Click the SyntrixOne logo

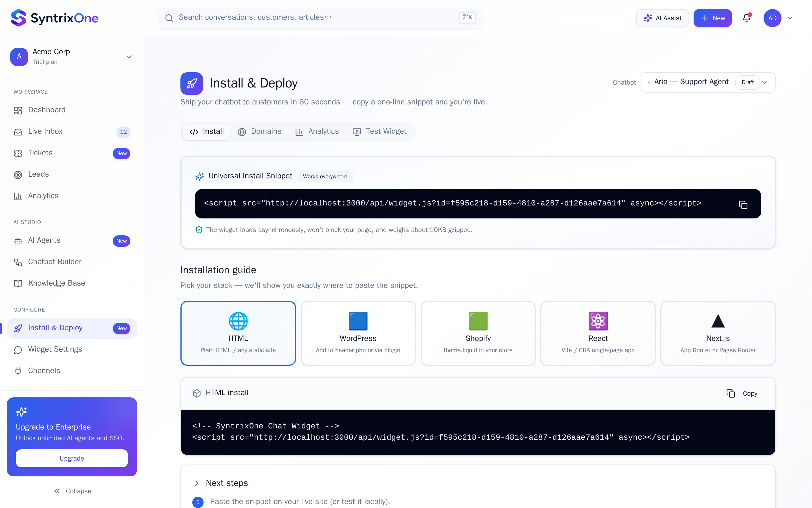point(55,18)
